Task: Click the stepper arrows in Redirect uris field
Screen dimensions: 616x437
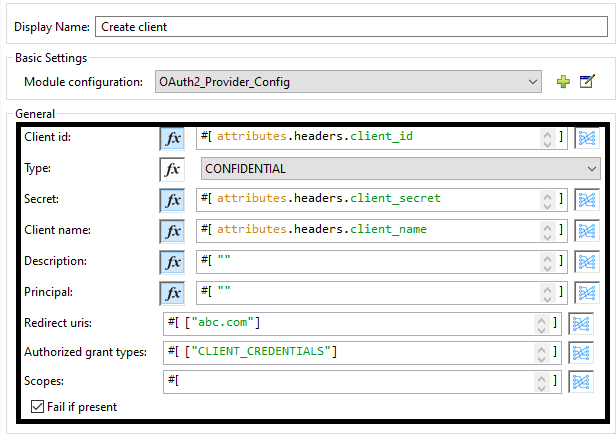Action: click(541, 324)
